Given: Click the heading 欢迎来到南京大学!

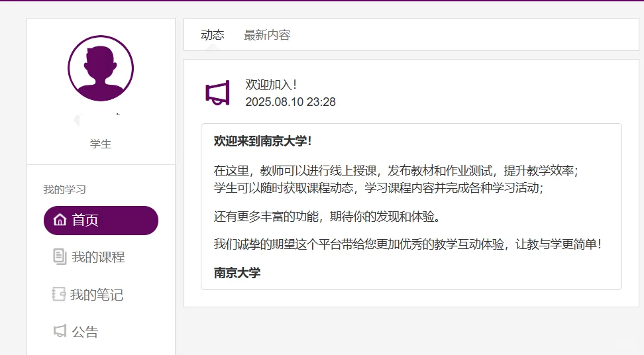Looking at the screenshot, I should [x=263, y=141].
